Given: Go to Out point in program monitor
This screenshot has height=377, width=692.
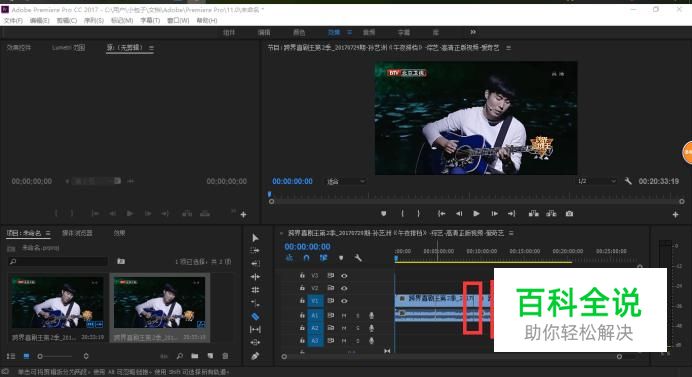Looking at the screenshot, I should tap(511, 214).
